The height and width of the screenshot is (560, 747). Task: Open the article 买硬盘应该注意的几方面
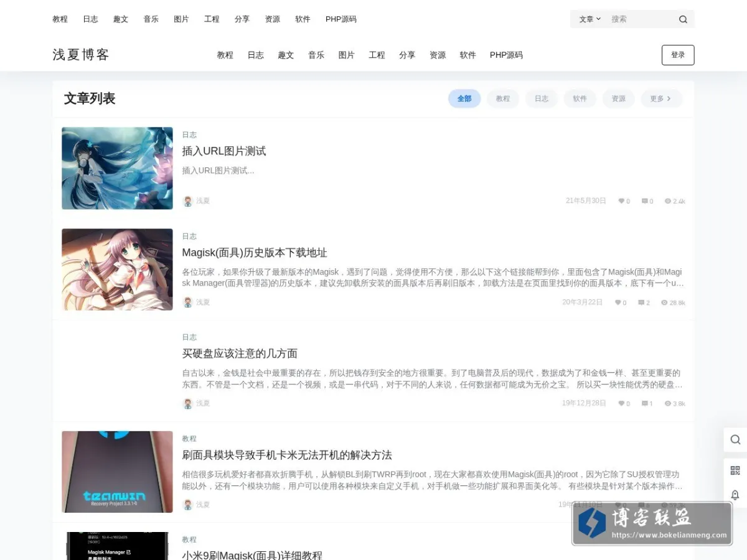(240, 353)
